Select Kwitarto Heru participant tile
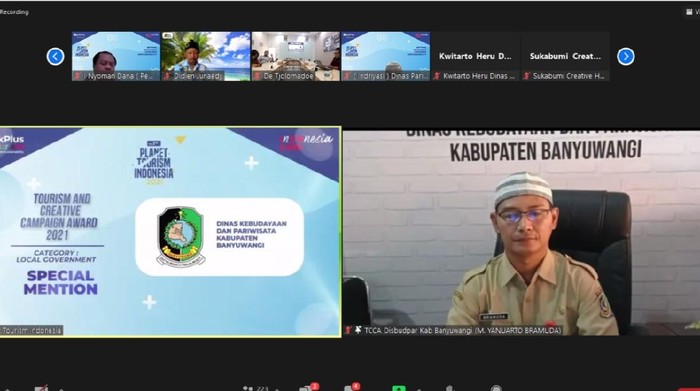This screenshot has height=391, width=700. [476, 56]
